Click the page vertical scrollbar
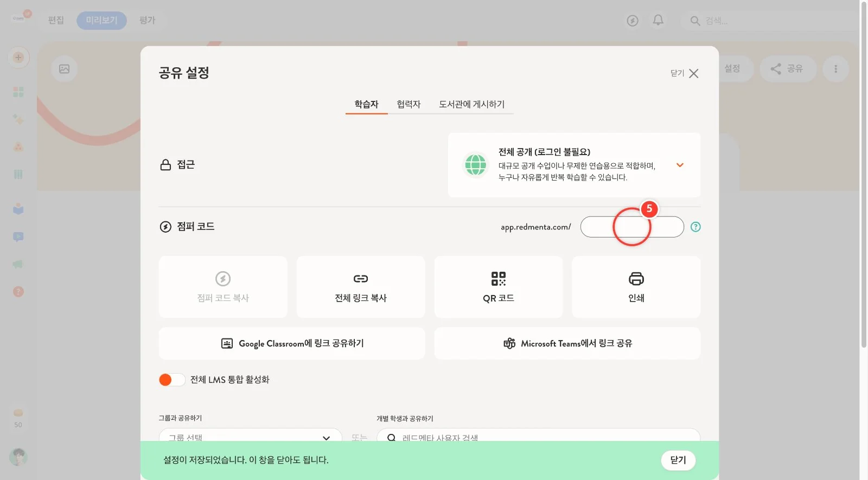 [x=864, y=174]
